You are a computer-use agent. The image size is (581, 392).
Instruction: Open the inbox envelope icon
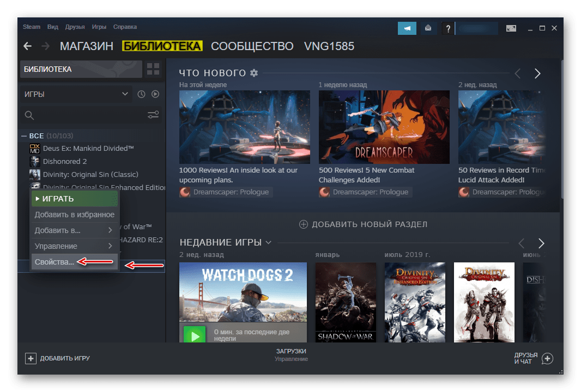click(x=428, y=28)
